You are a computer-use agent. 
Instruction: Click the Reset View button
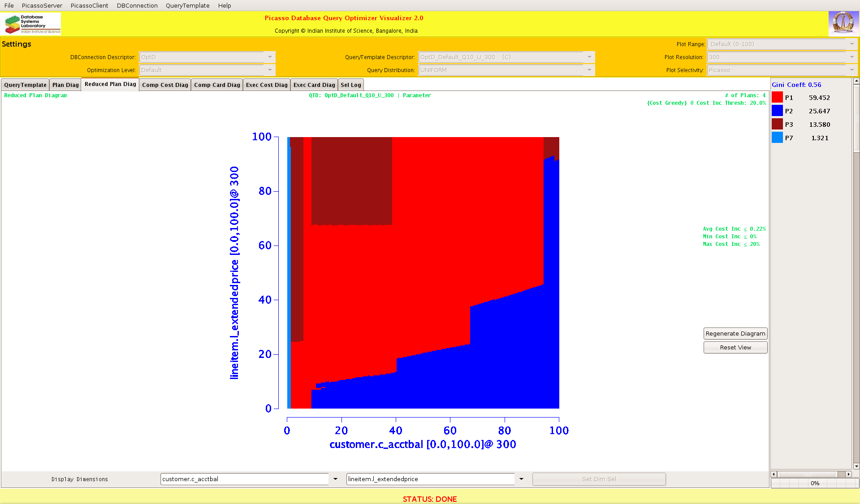point(735,347)
